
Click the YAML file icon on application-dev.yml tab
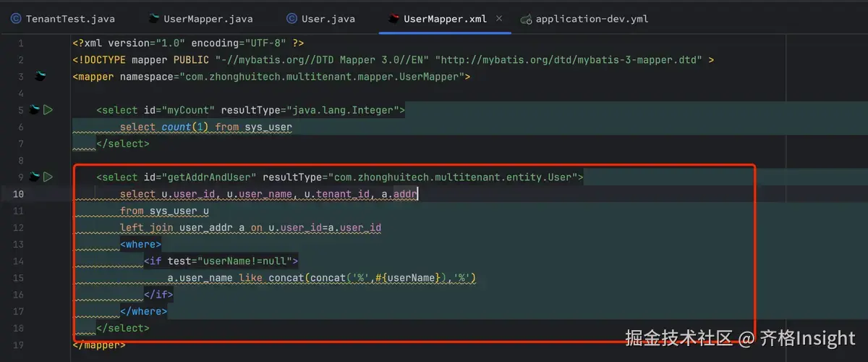527,19
